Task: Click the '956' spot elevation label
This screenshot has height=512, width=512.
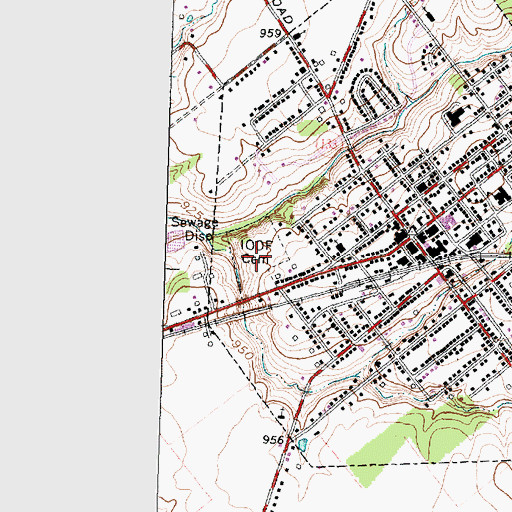Action: point(273,440)
